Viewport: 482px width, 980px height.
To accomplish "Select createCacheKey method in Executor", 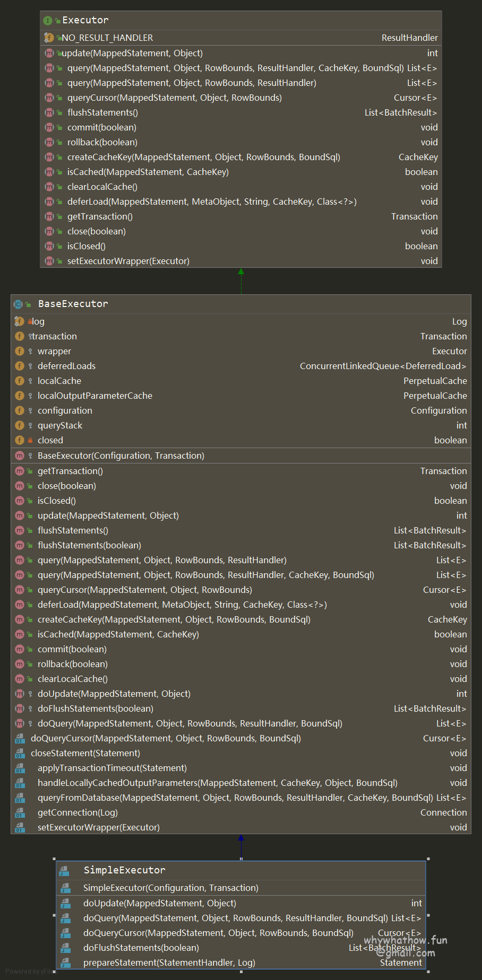I will (204, 157).
